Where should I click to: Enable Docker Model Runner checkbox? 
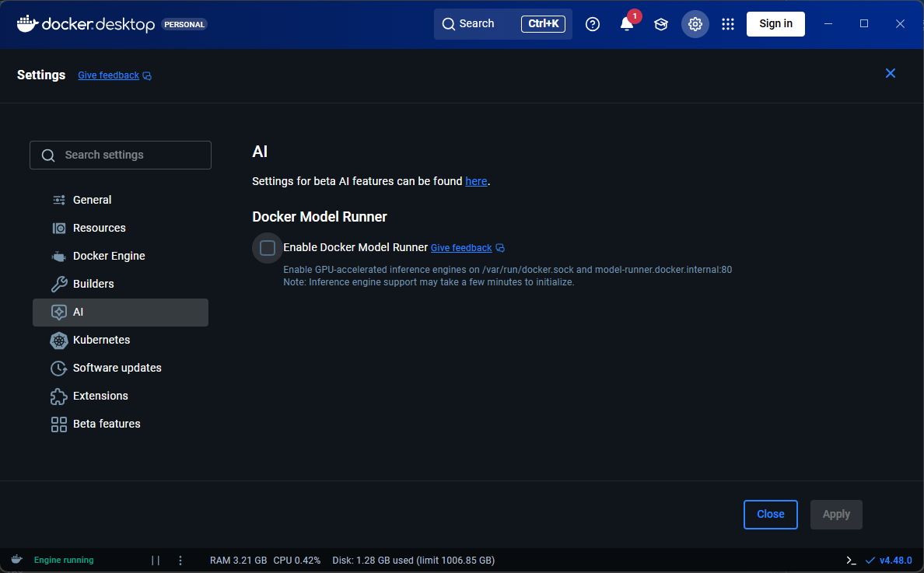coord(268,248)
